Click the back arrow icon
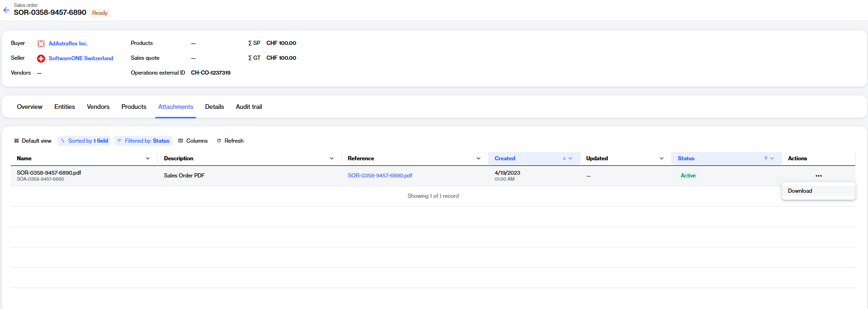The height and width of the screenshot is (309, 868). point(6,10)
